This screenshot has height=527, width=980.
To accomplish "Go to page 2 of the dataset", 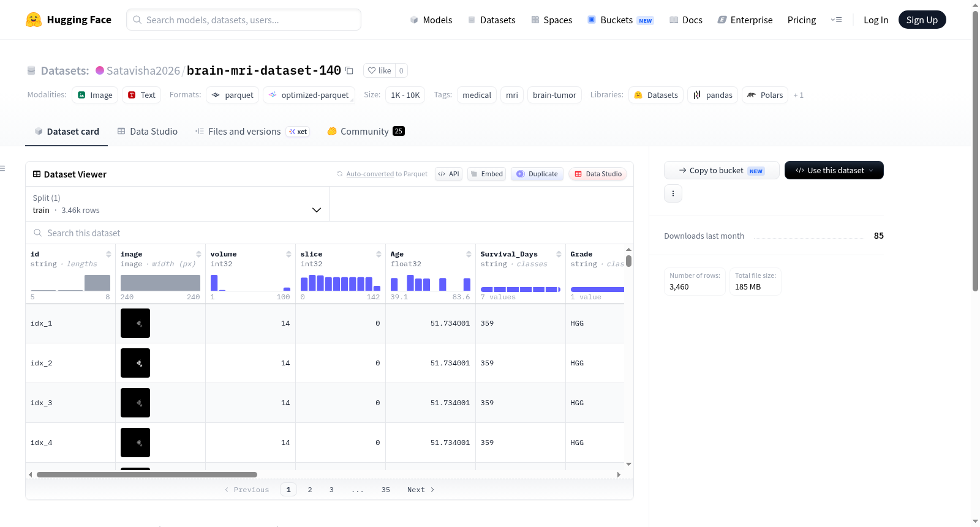I will (x=310, y=490).
